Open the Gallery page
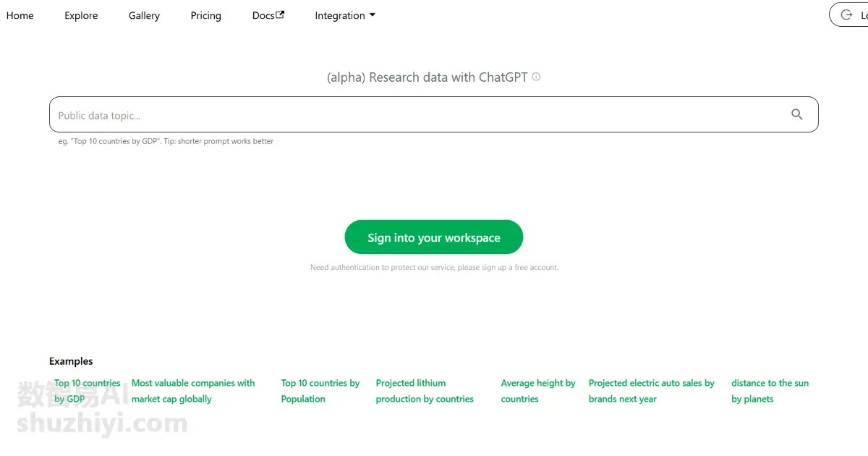868x456 pixels. point(144,15)
